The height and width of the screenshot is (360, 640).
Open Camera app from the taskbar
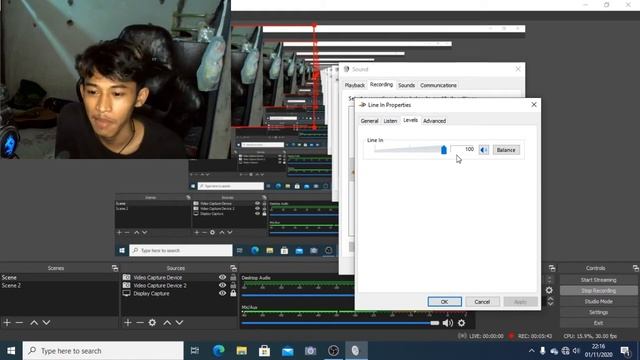tap(310, 351)
